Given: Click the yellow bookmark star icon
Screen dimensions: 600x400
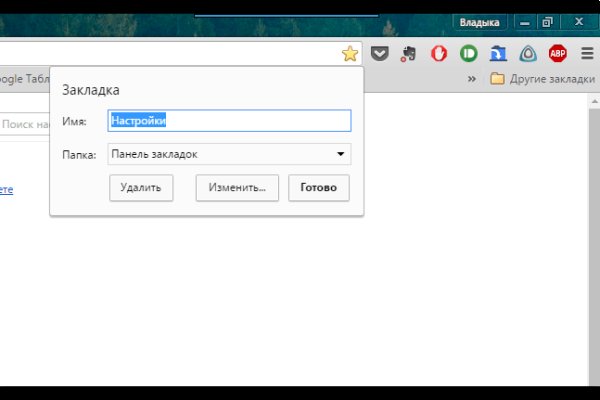Looking at the screenshot, I should [x=349, y=54].
